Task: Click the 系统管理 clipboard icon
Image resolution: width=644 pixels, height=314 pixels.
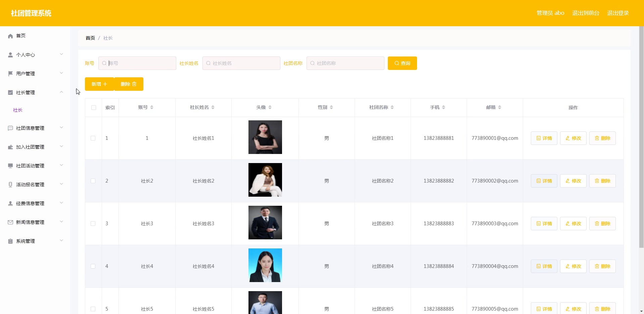Action: [x=10, y=241]
